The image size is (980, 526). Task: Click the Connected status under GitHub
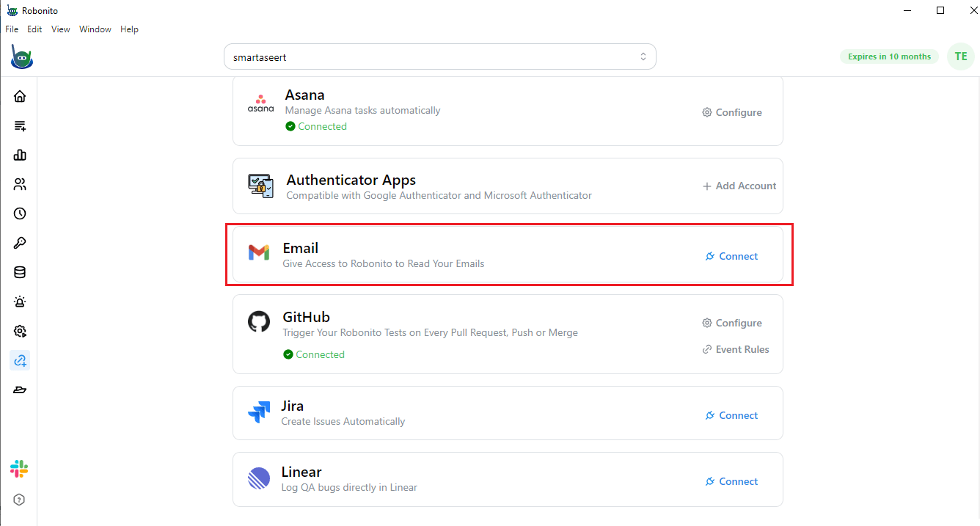tap(314, 354)
